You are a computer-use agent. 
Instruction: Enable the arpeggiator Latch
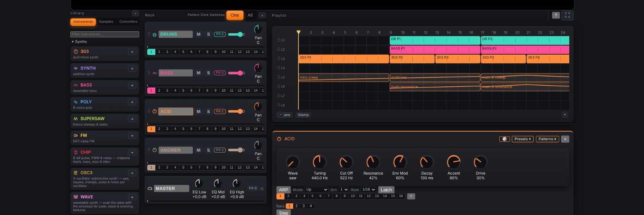click(x=386, y=190)
